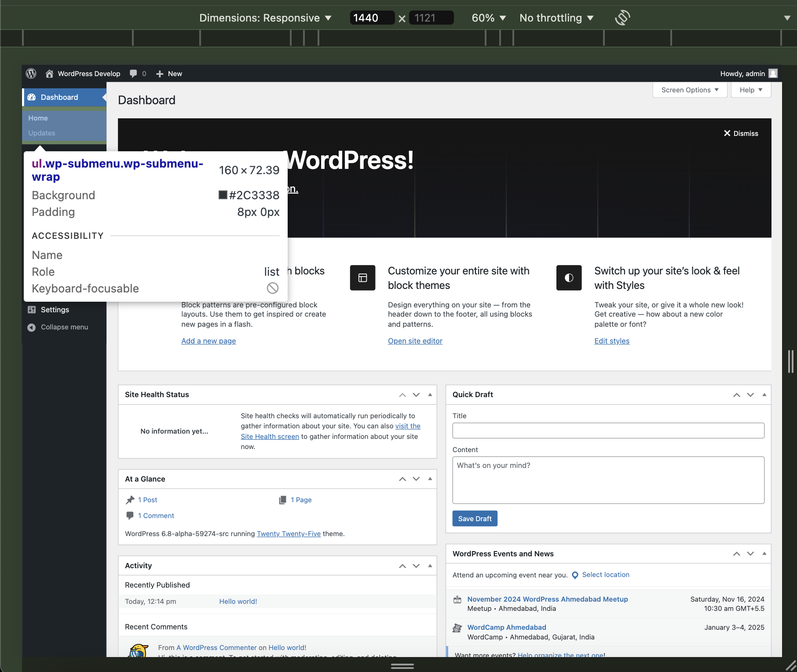Click the viewport width field showing 1440
The image size is (797, 672).
coord(372,18)
